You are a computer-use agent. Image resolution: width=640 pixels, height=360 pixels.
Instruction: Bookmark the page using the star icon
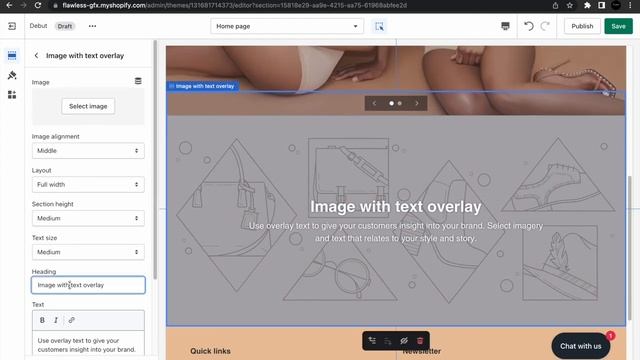[x=570, y=5]
